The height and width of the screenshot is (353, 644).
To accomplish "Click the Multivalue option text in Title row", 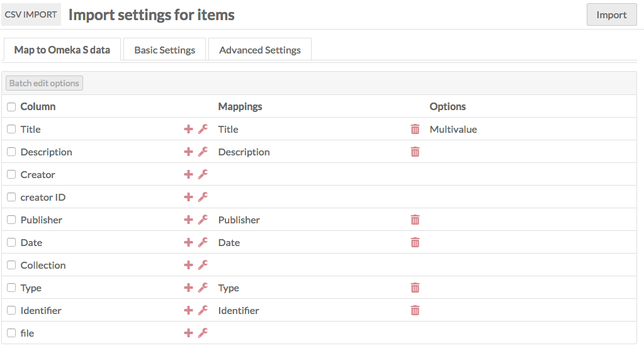I will 453,129.
